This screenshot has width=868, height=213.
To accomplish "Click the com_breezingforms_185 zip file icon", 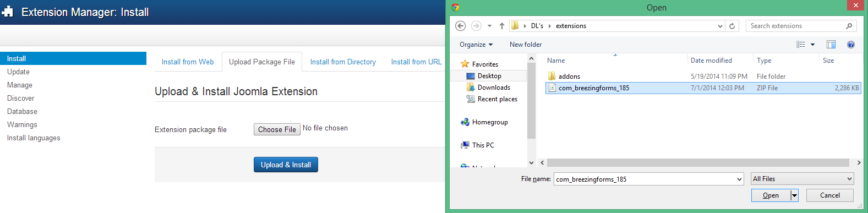I will pos(552,88).
